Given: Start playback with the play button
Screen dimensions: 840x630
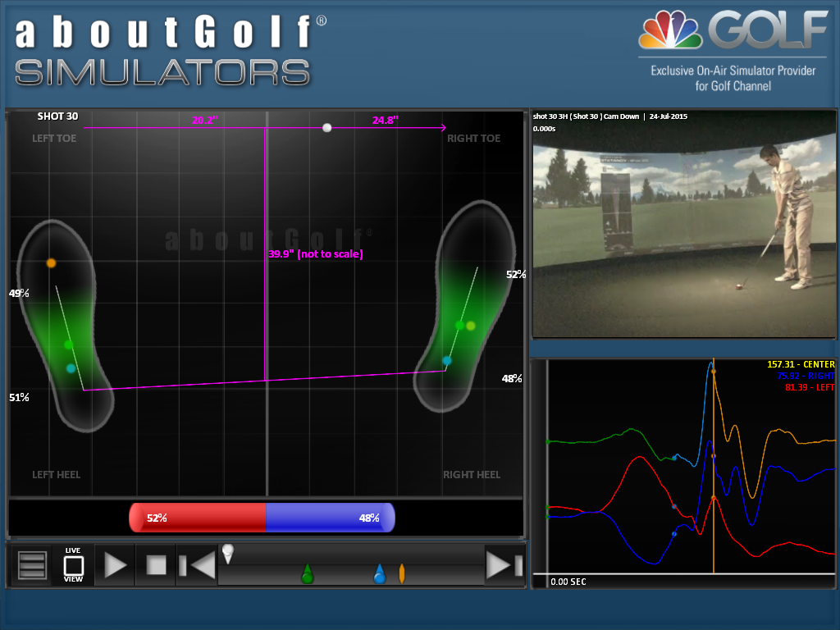Looking at the screenshot, I should pyautogui.click(x=115, y=565).
